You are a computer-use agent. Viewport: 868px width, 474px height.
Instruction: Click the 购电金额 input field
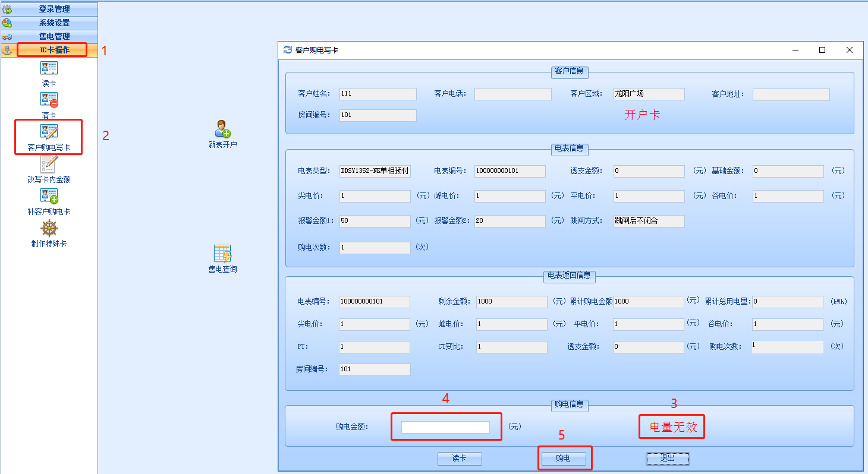tap(445, 427)
